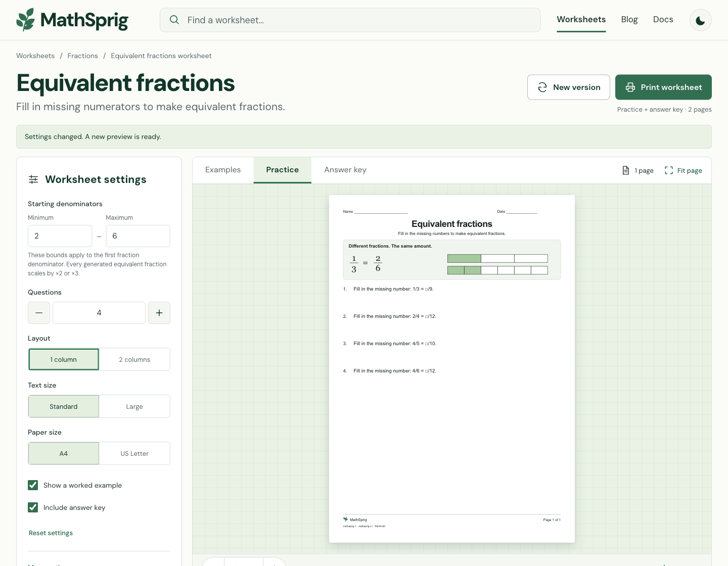This screenshot has width=728, height=566.
Task: Open the Worksheets nav item
Action: click(581, 20)
